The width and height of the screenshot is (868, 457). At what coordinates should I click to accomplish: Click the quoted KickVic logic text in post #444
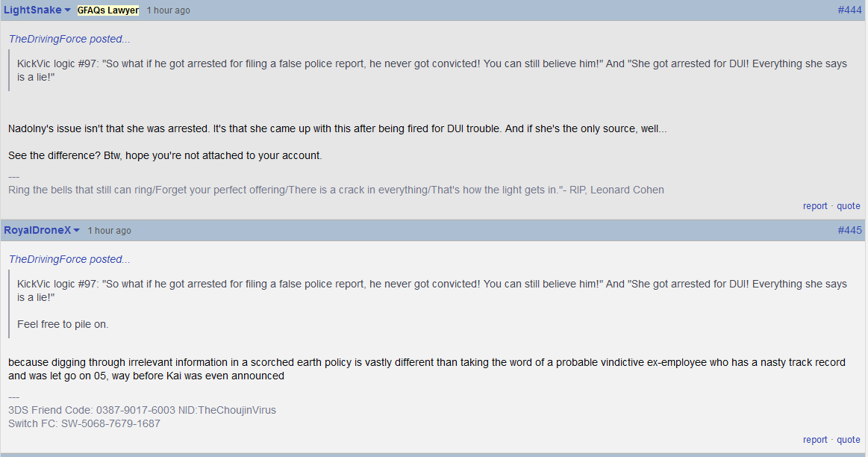point(432,70)
